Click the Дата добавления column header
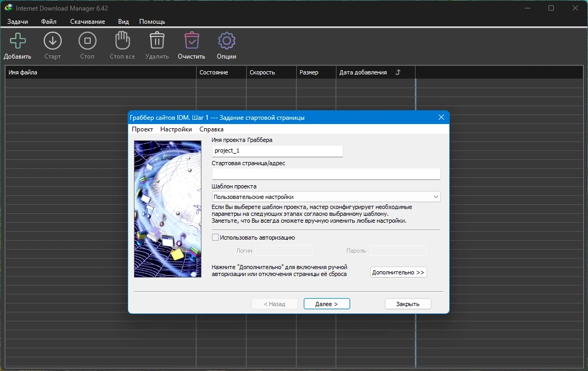 pyautogui.click(x=376, y=72)
